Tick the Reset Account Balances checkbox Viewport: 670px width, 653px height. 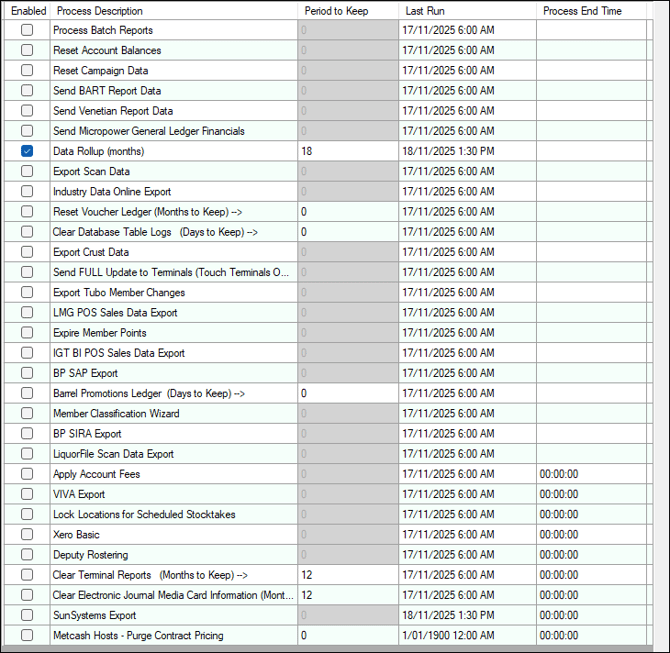[27, 50]
